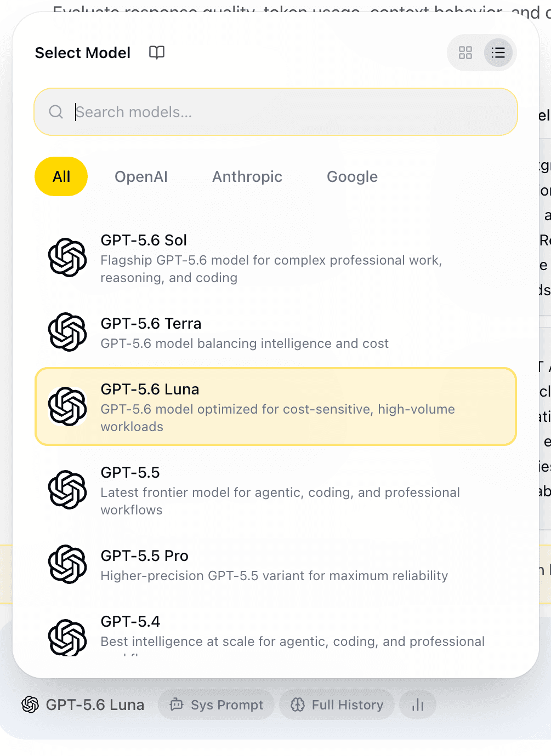551x756 pixels.
Task: Filter models by Google
Action: [352, 176]
